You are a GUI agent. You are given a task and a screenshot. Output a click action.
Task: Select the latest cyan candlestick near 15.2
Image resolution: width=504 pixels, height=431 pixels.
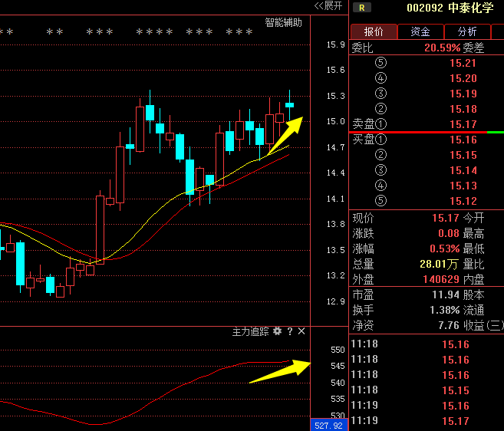click(290, 105)
